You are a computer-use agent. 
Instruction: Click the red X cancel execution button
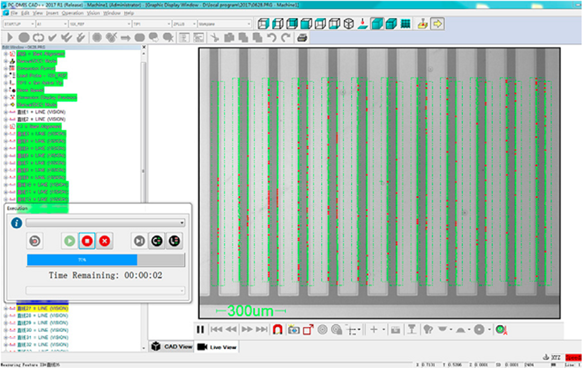104,241
